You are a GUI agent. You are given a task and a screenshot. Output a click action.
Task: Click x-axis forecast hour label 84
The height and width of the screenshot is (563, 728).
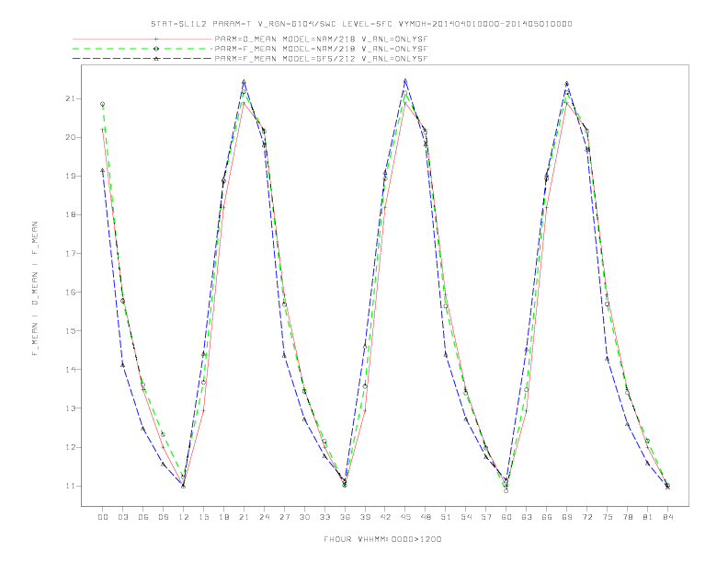[667, 517]
